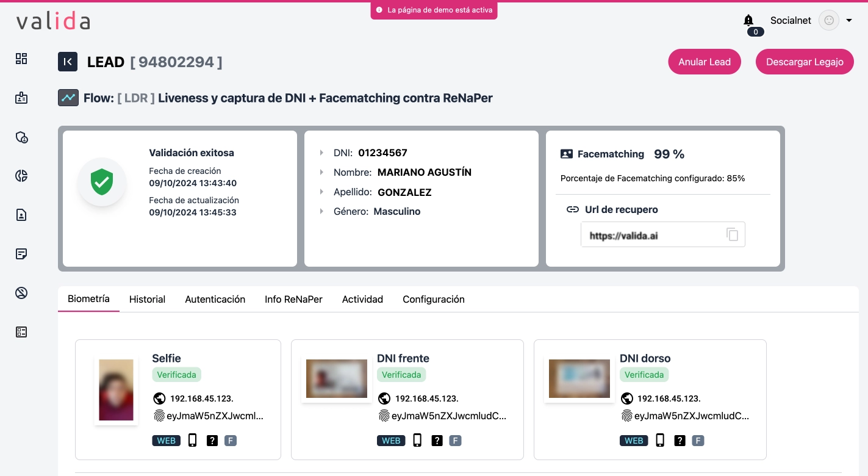The image size is (868, 476).
Task: Click the blocked/ban icon in the sidebar
Action: click(x=21, y=293)
